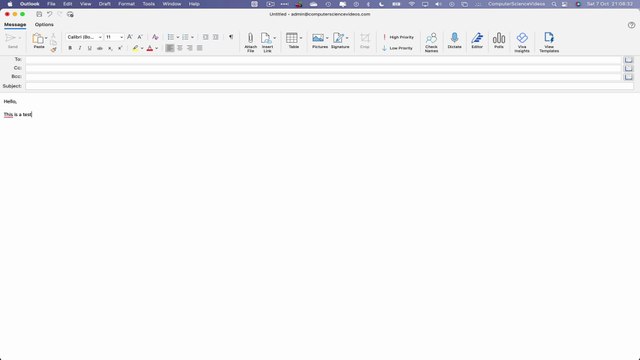This screenshot has width=640, height=360.
Task: Open Viva Insights
Action: click(x=522, y=38)
